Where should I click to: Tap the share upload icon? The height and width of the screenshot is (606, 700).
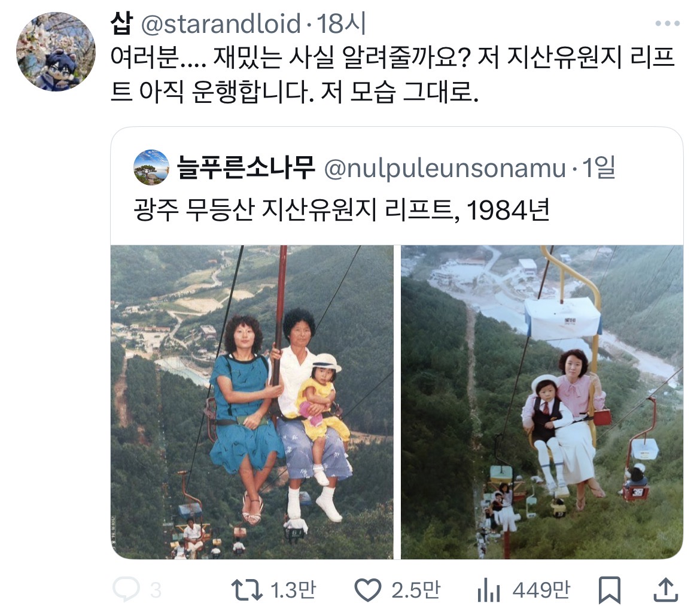point(666,589)
